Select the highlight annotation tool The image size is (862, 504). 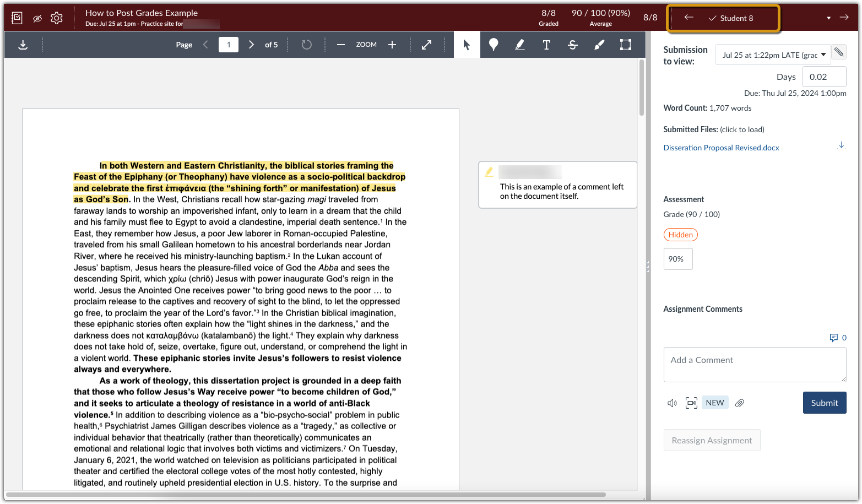tap(520, 45)
